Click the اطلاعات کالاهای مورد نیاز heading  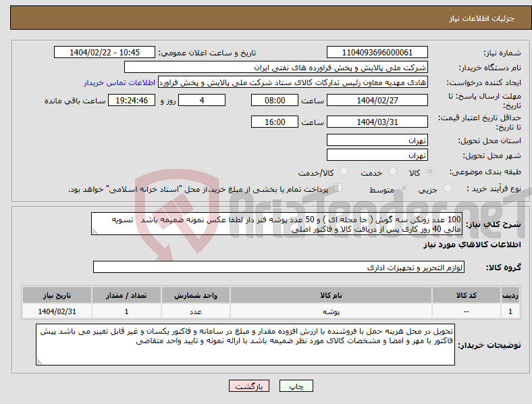(472, 245)
